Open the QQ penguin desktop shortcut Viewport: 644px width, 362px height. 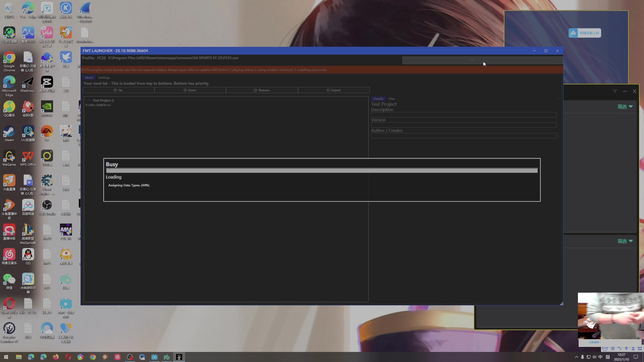pyautogui.click(x=28, y=256)
